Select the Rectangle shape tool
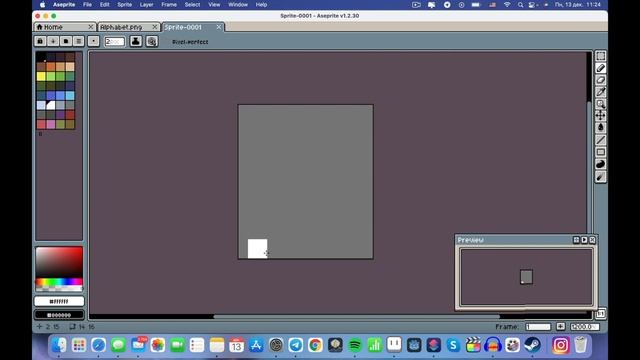Screen dimensions: 640x360 (600, 152)
